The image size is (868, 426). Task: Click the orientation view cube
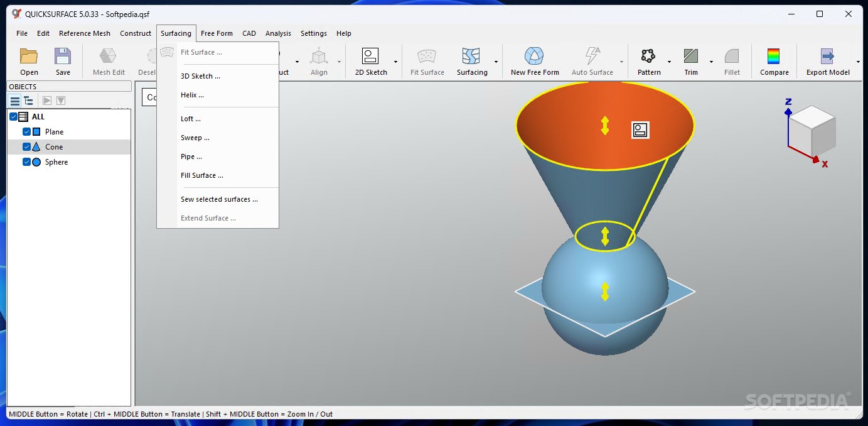811,132
